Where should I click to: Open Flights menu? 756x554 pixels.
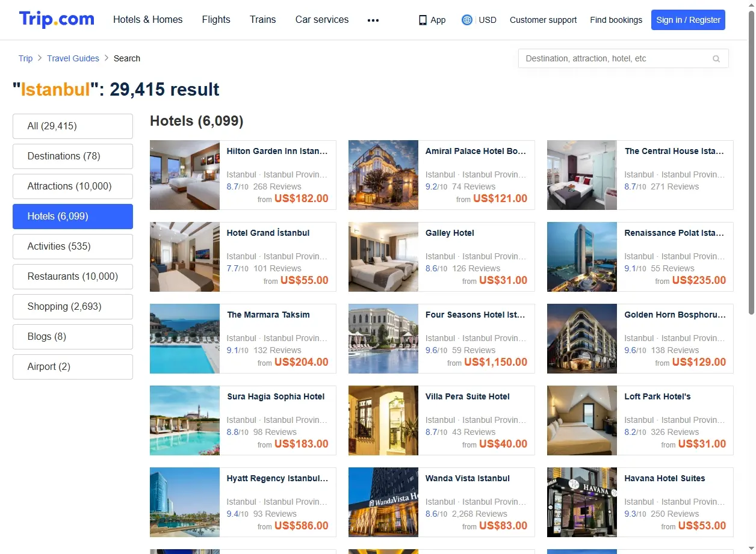click(216, 19)
